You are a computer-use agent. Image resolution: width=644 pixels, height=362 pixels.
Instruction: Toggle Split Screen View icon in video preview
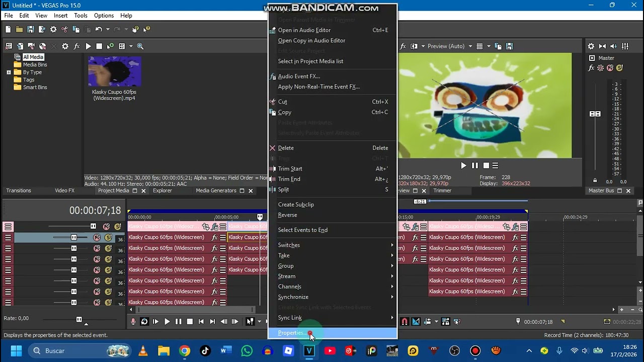(x=414, y=46)
